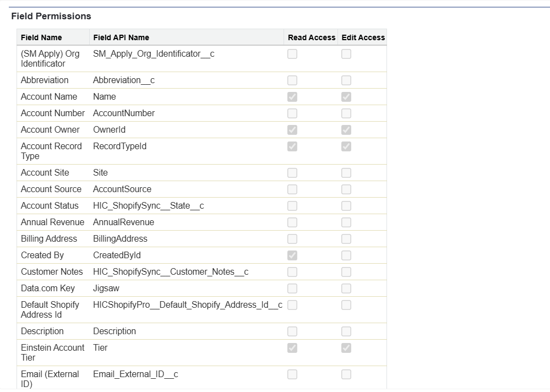Enable Edit Access for Abbreviation field
This screenshot has height=392, width=550.
346,80
